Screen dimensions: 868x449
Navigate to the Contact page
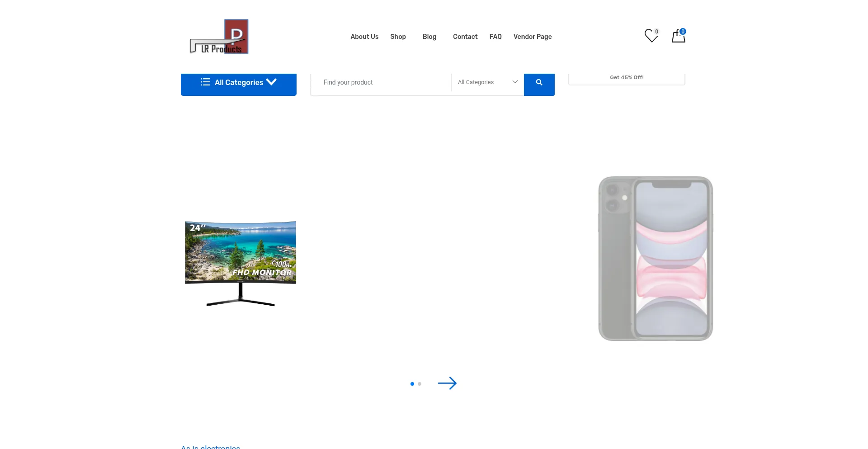tap(465, 37)
